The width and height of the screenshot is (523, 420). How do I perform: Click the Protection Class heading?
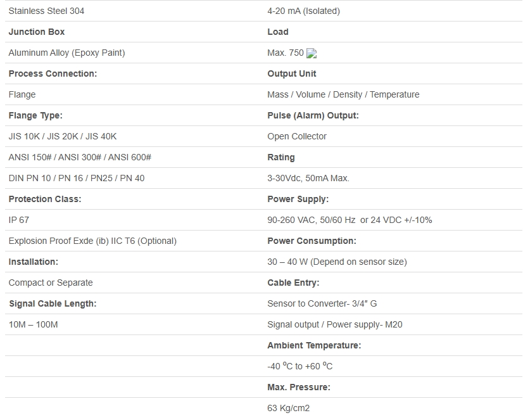45,199
